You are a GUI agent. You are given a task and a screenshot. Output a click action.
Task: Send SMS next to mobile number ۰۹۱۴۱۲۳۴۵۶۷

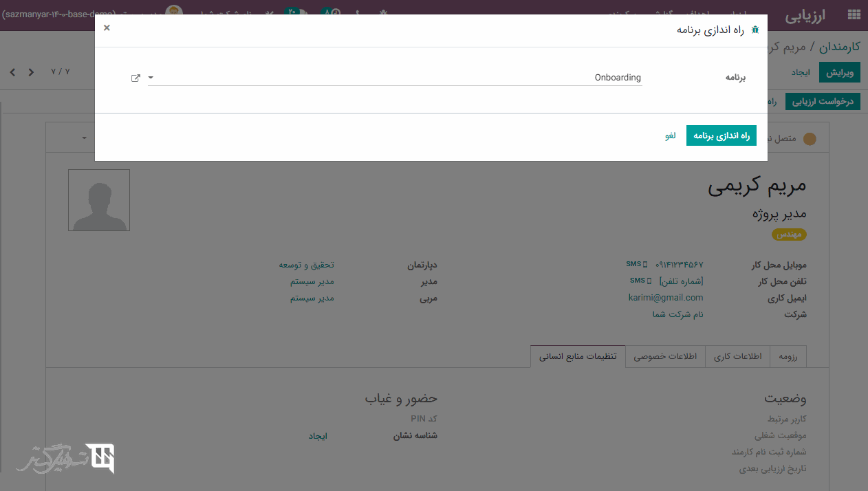click(636, 264)
